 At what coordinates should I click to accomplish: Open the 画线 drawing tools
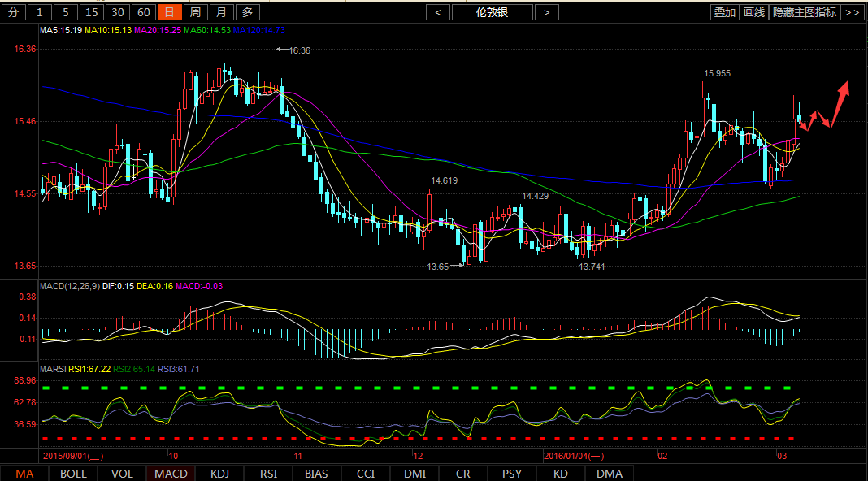[x=754, y=12]
